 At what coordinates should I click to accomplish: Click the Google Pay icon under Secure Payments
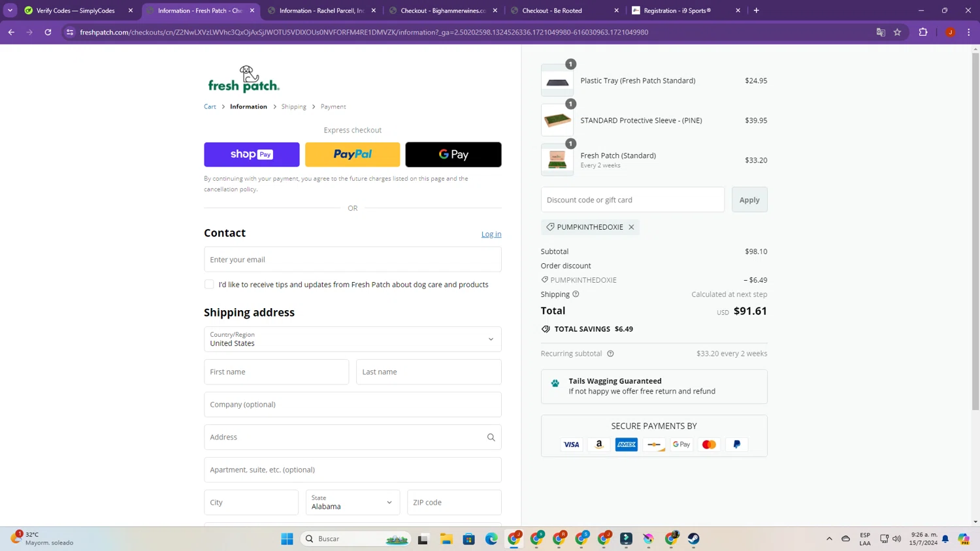(x=681, y=445)
